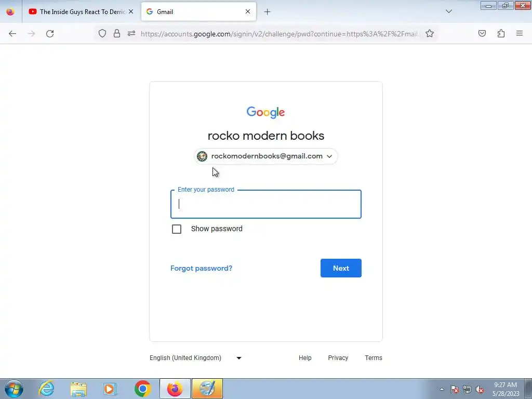
Task: Open the Terms link
Action: tap(373, 358)
